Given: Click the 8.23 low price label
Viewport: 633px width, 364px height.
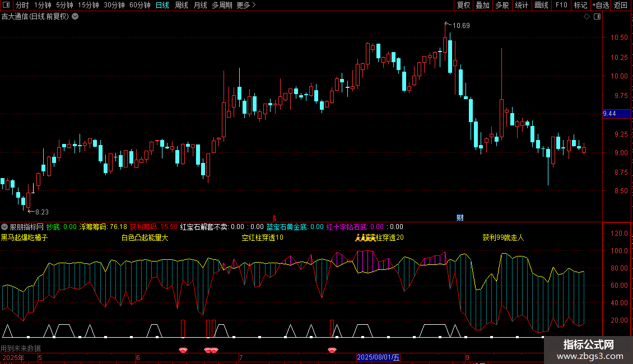Looking at the screenshot, I should click(x=42, y=212).
